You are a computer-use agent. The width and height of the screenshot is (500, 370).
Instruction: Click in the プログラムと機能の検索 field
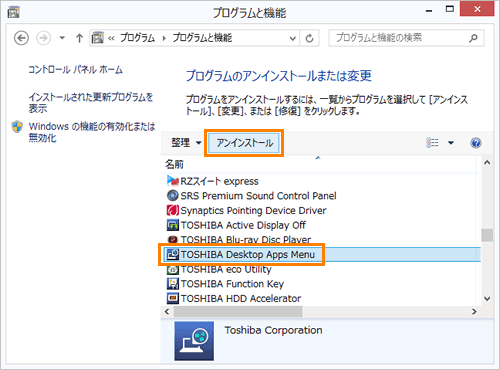pyautogui.click(x=400, y=38)
